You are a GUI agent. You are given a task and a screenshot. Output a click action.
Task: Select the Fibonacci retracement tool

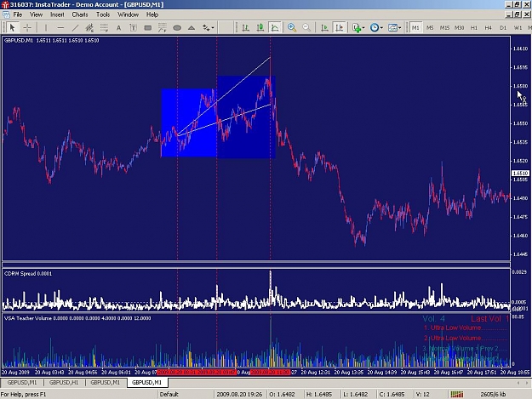pyautogui.click(x=104, y=28)
